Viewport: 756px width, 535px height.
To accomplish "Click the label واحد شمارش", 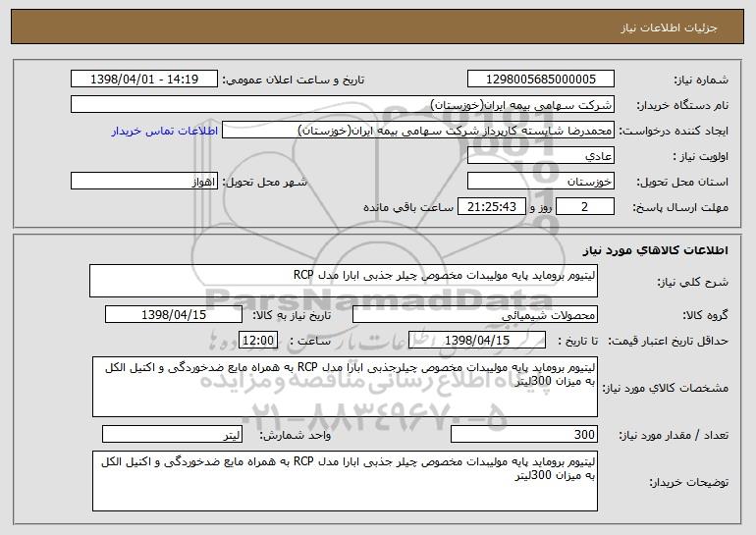I will [296, 435].
